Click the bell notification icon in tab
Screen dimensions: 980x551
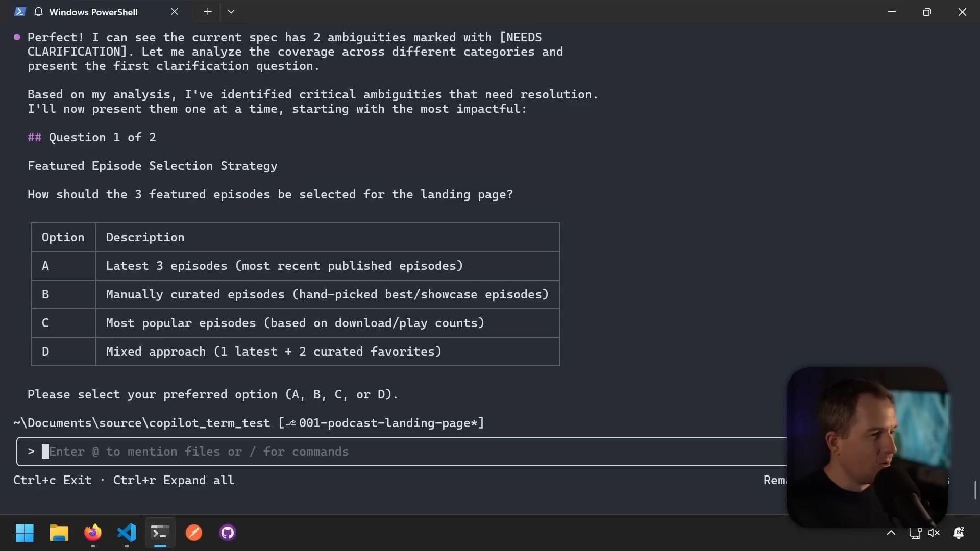38,12
